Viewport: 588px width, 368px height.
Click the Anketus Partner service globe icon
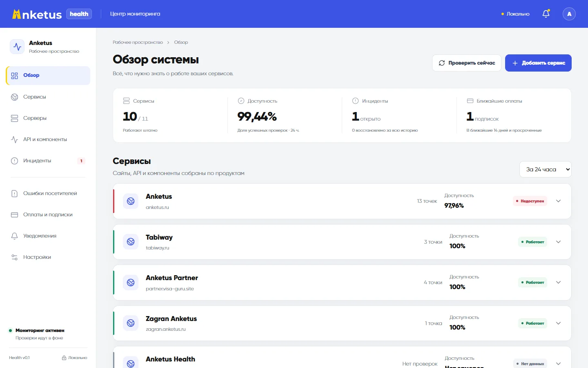pyautogui.click(x=131, y=283)
